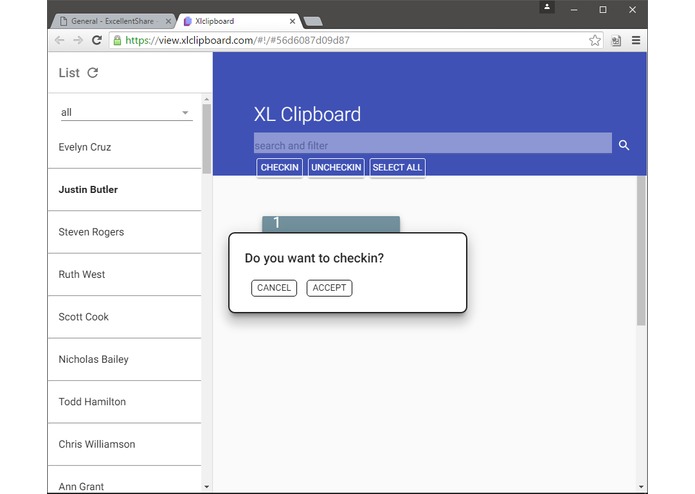695x494 pixels.
Task: Select the Xlclipboard tab
Action: 237,21
